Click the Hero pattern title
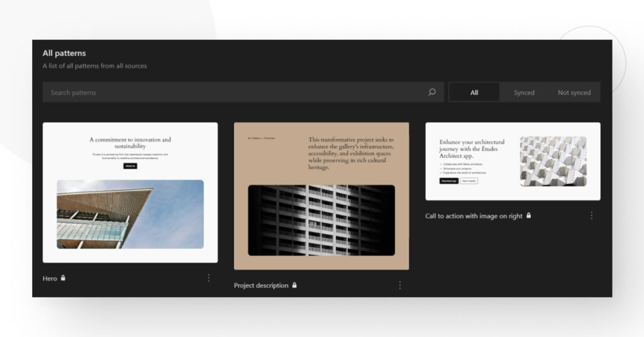Viewport: 644px width, 337px height. point(50,279)
